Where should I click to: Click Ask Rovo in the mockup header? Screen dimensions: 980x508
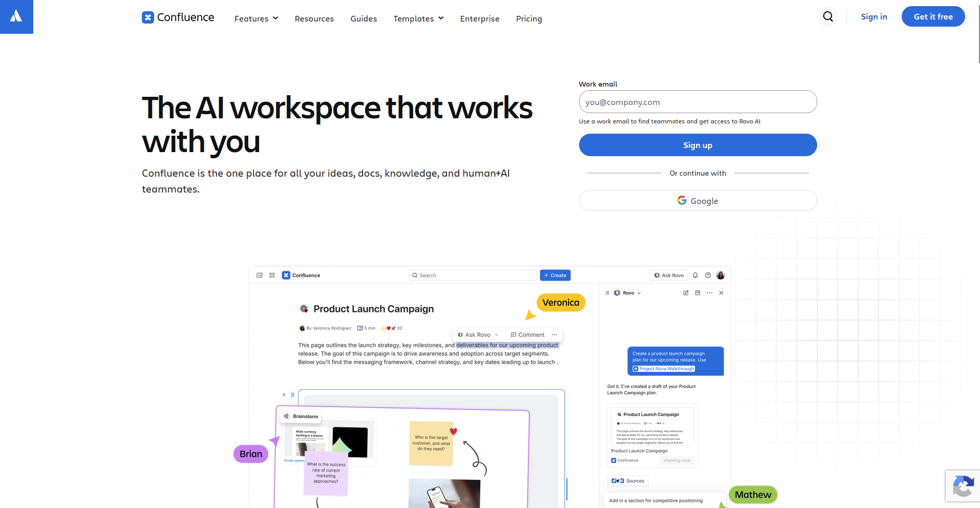669,276
